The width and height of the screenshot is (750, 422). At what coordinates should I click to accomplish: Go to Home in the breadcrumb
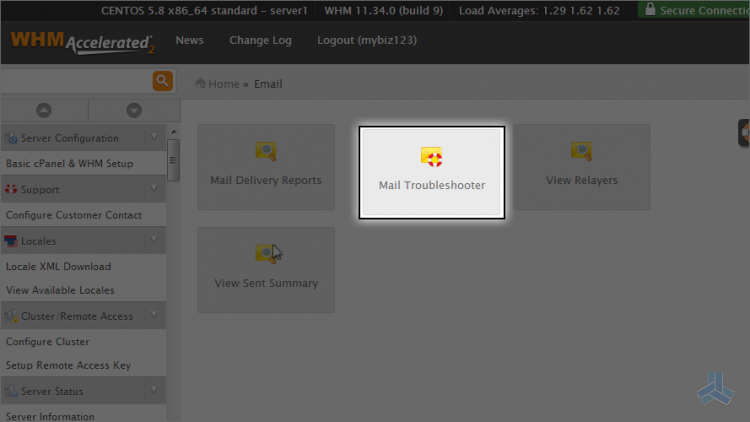click(x=223, y=84)
